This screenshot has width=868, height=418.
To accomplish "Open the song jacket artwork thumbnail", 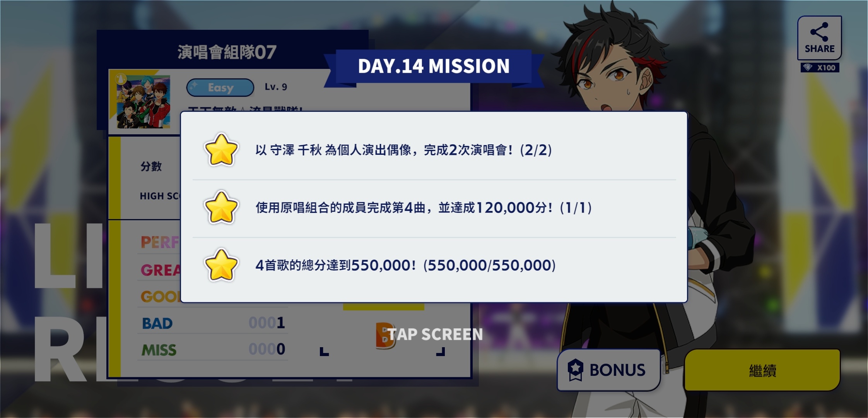I will (x=144, y=102).
